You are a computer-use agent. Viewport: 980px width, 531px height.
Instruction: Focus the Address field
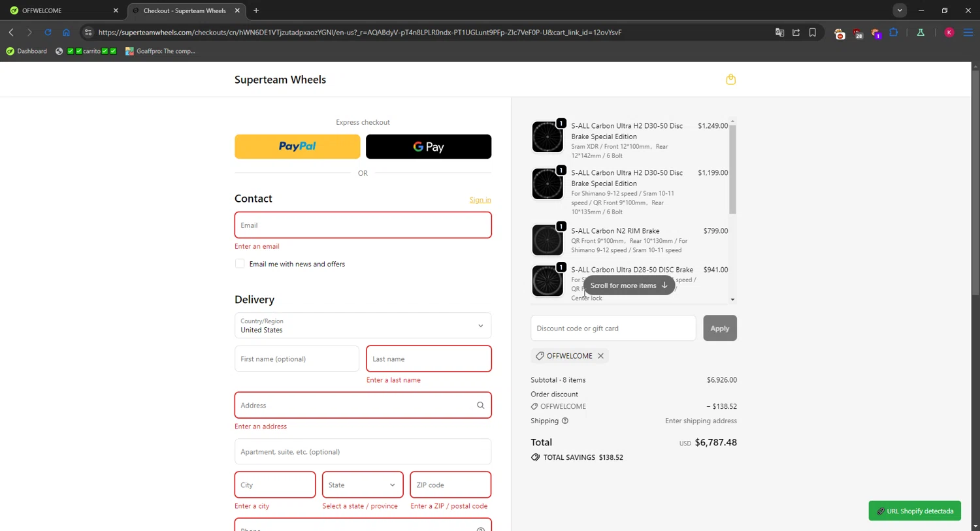point(363,405)
